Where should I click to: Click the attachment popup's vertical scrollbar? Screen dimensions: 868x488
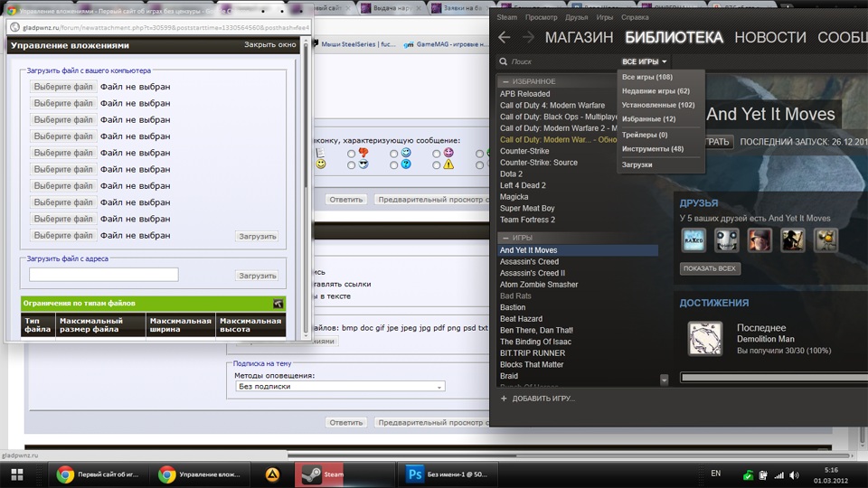point(306,188)
